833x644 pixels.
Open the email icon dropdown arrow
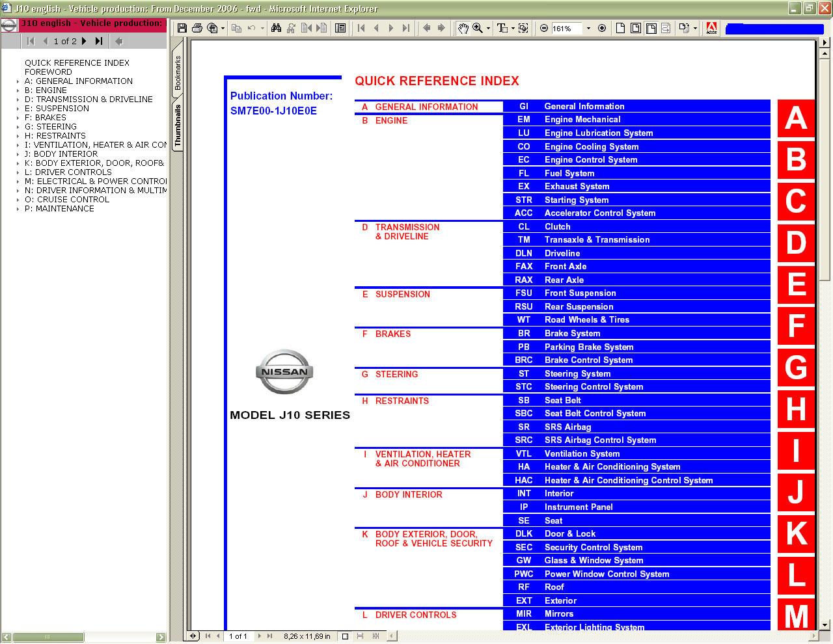[x=223, y=28]
